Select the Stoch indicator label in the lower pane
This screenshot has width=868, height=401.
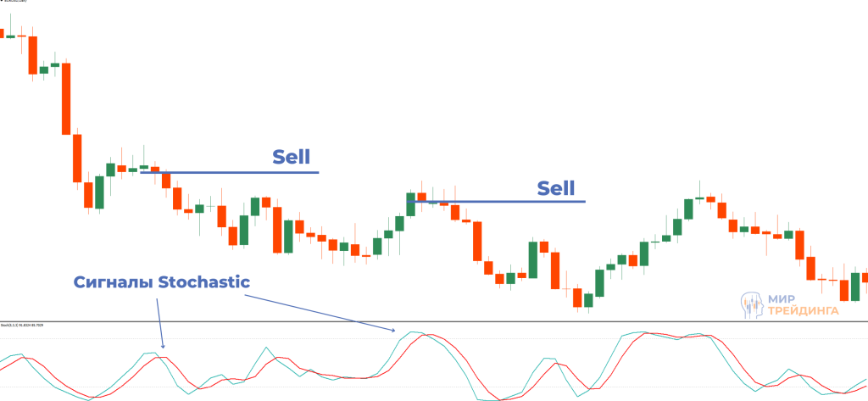click(22, 326)
